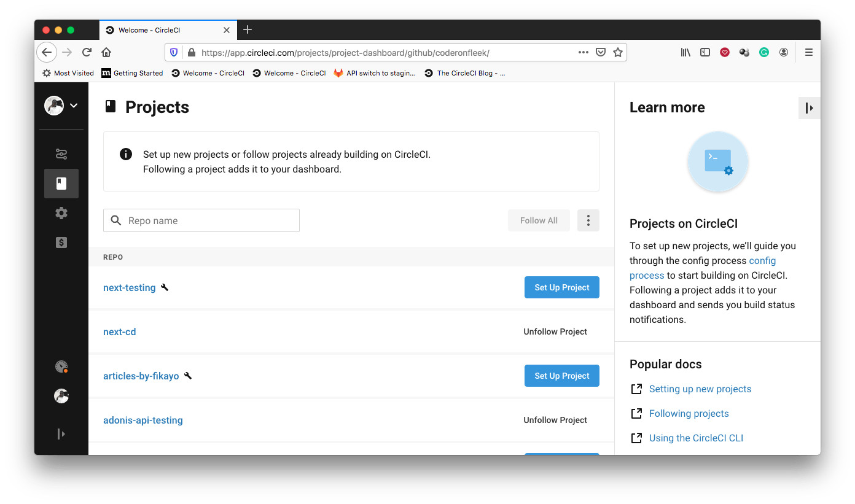
Task: Click the Repo name search field
Action: click(201, 220)
